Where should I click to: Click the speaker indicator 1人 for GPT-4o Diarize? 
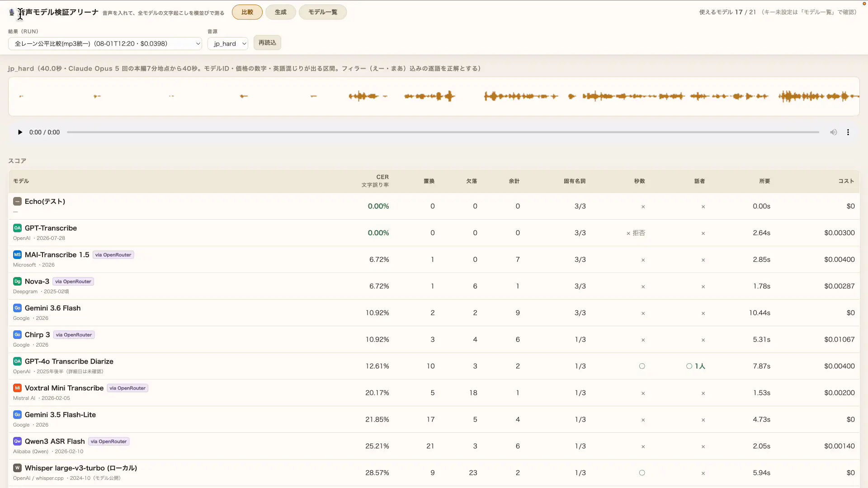click(x=696, y=366)
